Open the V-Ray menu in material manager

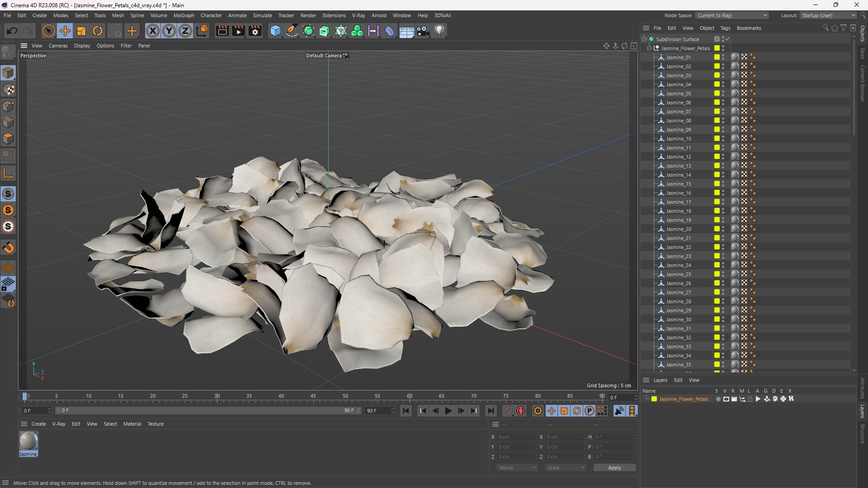click(x=59, y=424)
